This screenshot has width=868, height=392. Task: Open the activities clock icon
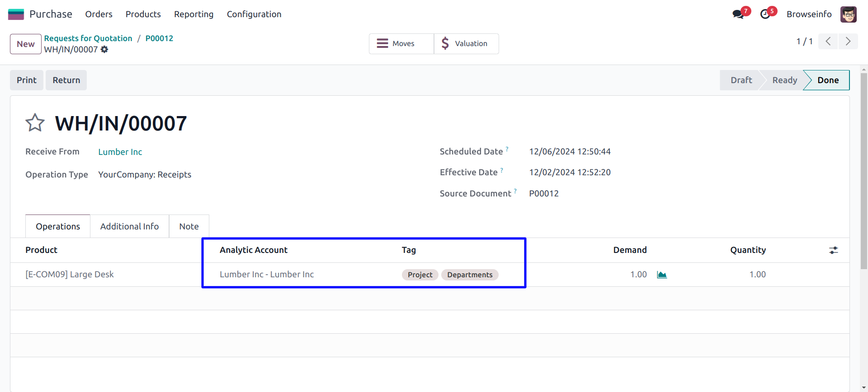pyautogui.click(x=765, y=14)
